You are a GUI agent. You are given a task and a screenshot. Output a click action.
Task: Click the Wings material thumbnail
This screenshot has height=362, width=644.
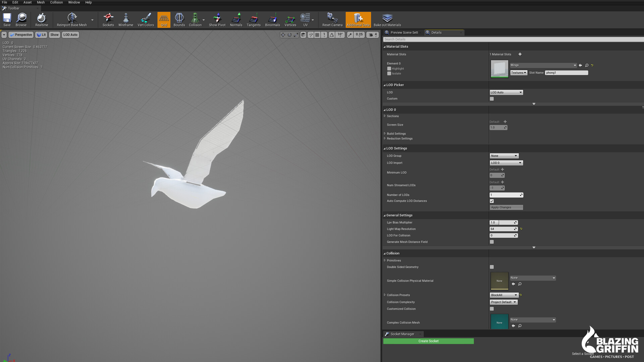[x=499, y=68]
